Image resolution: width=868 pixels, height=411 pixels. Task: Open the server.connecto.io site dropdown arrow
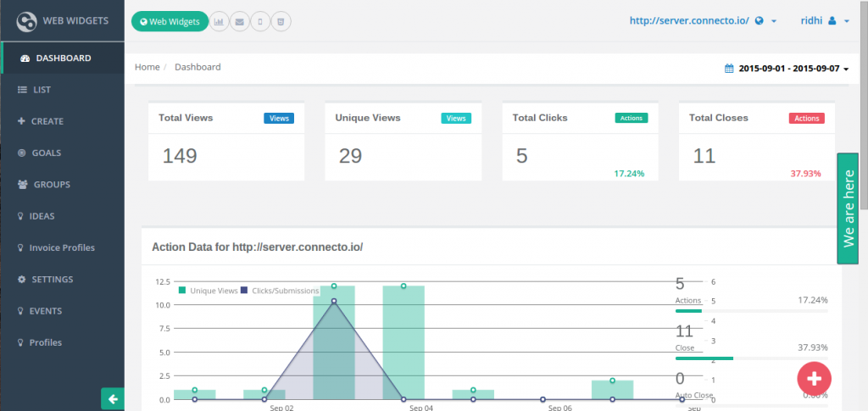pyautogui.click(x=774, y=21)
